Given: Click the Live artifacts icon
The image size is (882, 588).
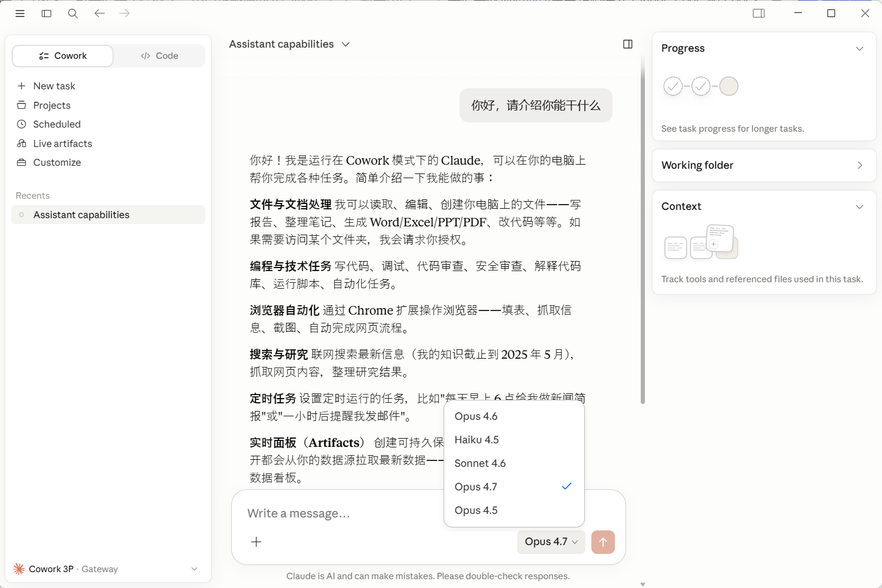Looking at the screenshot, I should coord(22,143).
